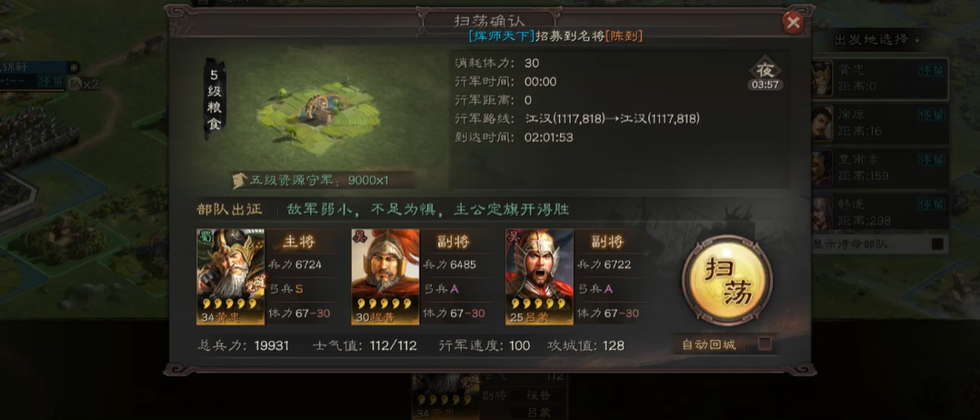Click the round 扫荡 sweep button

coord(727,280)
